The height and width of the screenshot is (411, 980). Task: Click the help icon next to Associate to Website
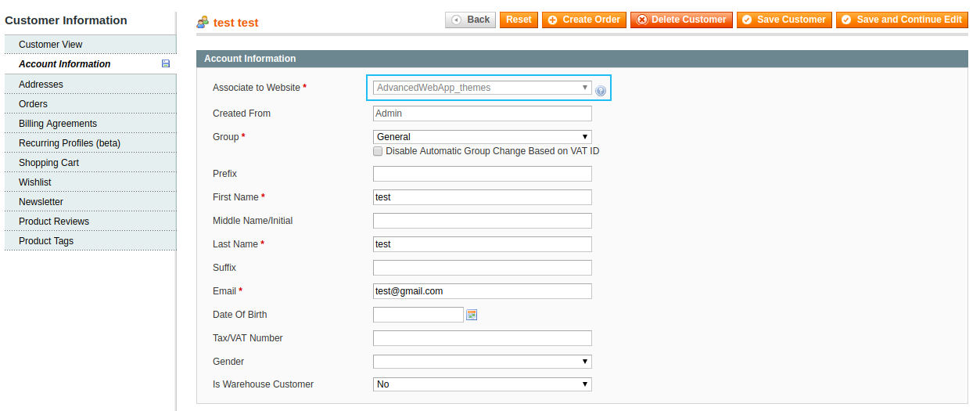point(601,91)
